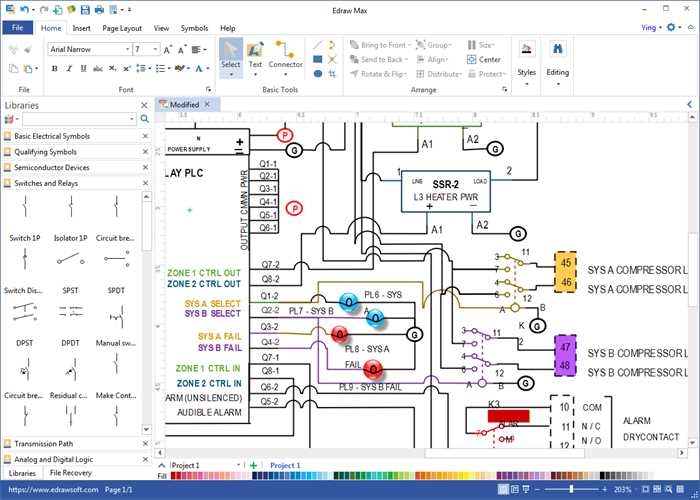Image resolution: width=700 pixels, height=500 pixels.
Task: Activate the Text tool
Action: tap(255, 53)
